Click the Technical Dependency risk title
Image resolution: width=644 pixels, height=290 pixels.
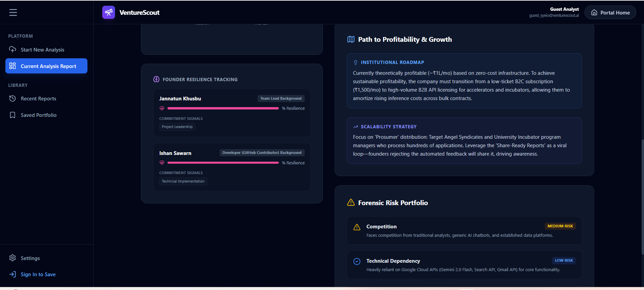393,261
